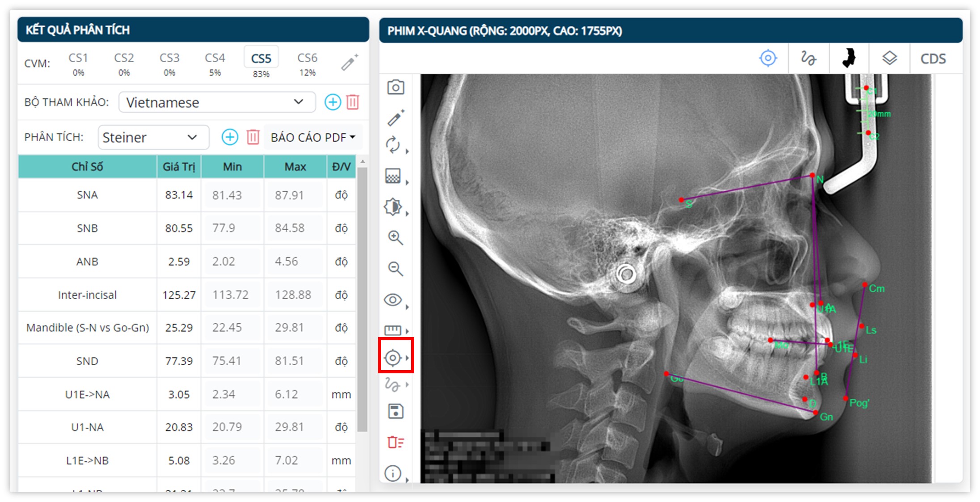Image resolution: width=980 pixels, height=502 pixels.
Task: Click the SNB Min field 77.9
Action: click(x=233, y=228)
